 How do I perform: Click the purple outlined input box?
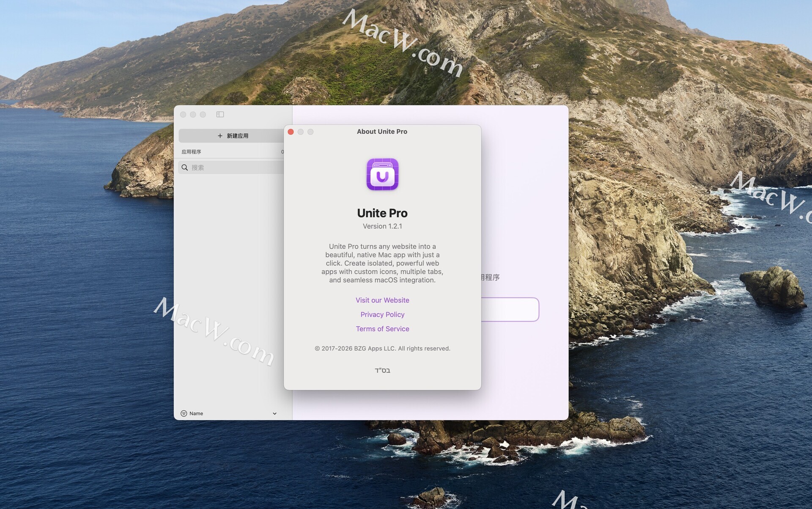click(x=510, y=309)
